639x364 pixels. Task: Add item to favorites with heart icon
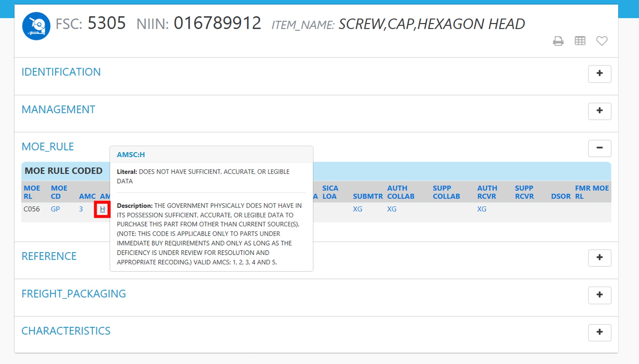602,41
